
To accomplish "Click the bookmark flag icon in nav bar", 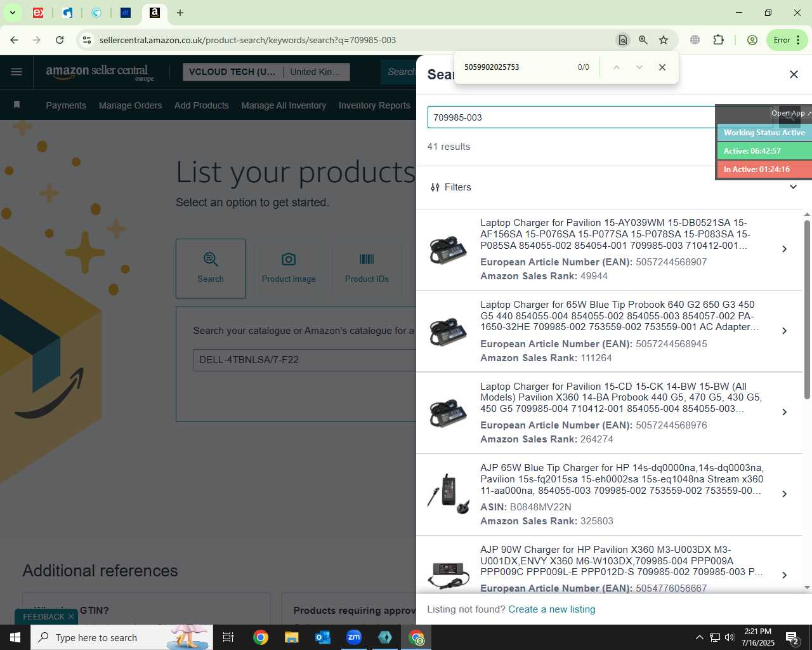I will click(x=16, y=105).
